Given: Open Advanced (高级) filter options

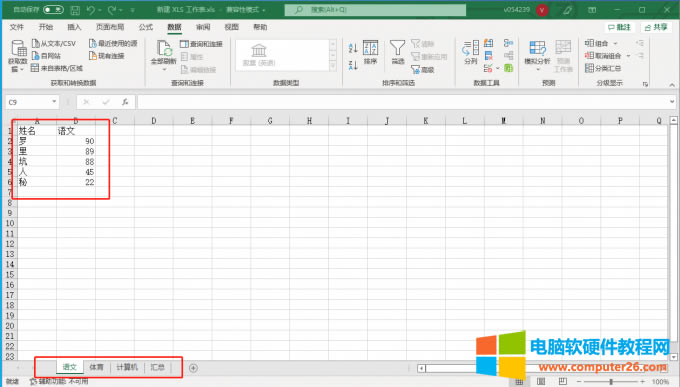Looking at the screenshot, I should [x=423, y=69].
